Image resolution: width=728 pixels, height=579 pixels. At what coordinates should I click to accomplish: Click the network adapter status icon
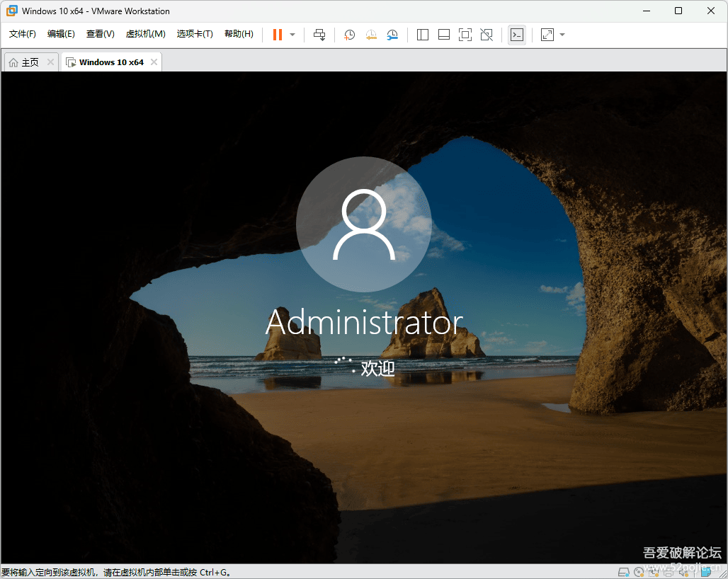pyautogui.click(x=654, y=572)
